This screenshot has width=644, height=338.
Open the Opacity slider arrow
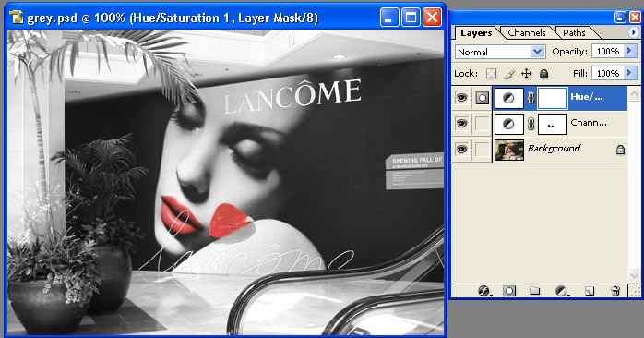click(629, 51)
